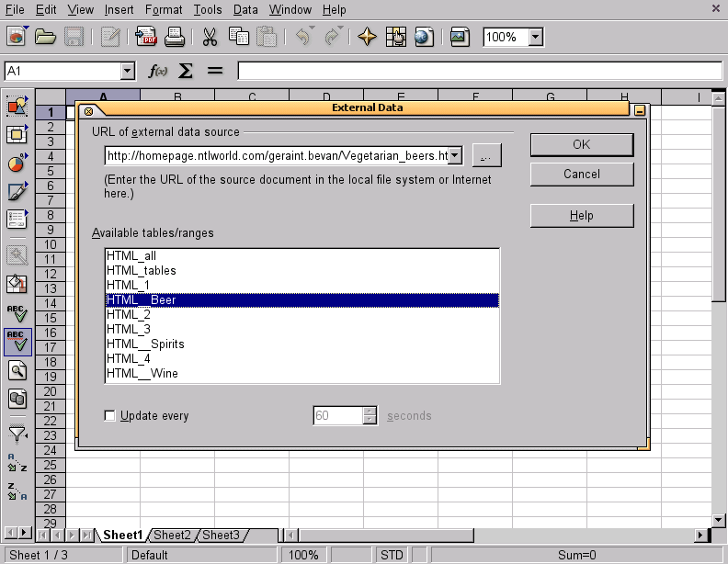The height and width of the screenshot is (564, 728).
Task: Click the horizontal scrollbar right arrow
Action: 701,536
